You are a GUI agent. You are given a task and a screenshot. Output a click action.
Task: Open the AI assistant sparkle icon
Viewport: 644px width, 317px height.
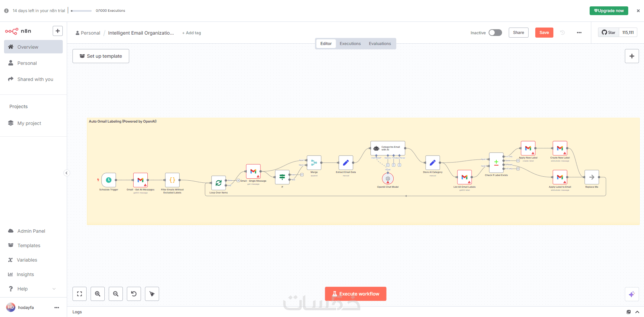pyautogui.click(x=632, y=294)
